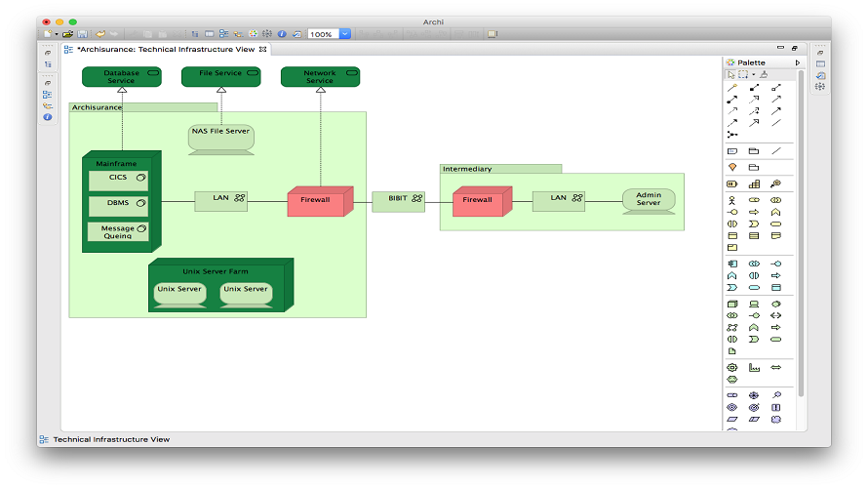The image size is (868, 488).
Task: Select the Admin Server node in diagram
Action: (x=649, y=201)
